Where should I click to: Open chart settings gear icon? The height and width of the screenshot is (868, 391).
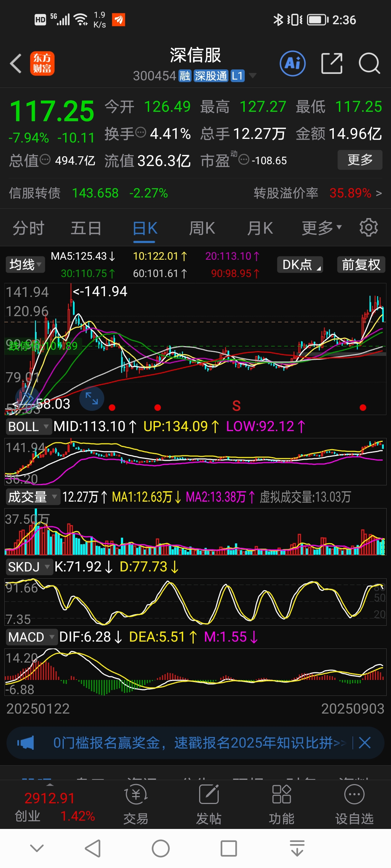369,227
